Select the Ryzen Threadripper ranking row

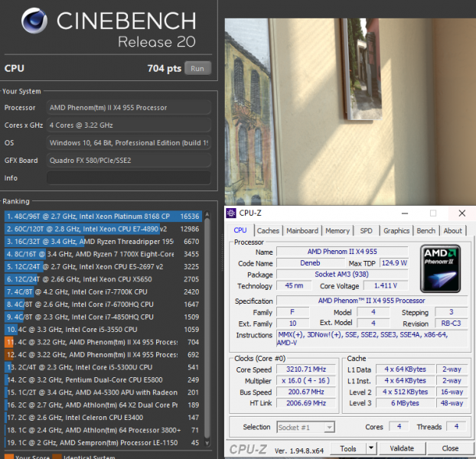click(103, 242)
